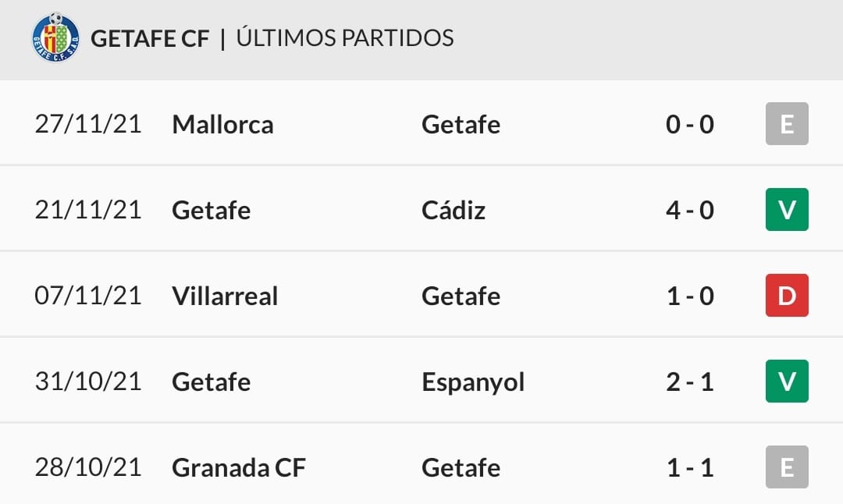Select the 28/10/21 match date

88,467
